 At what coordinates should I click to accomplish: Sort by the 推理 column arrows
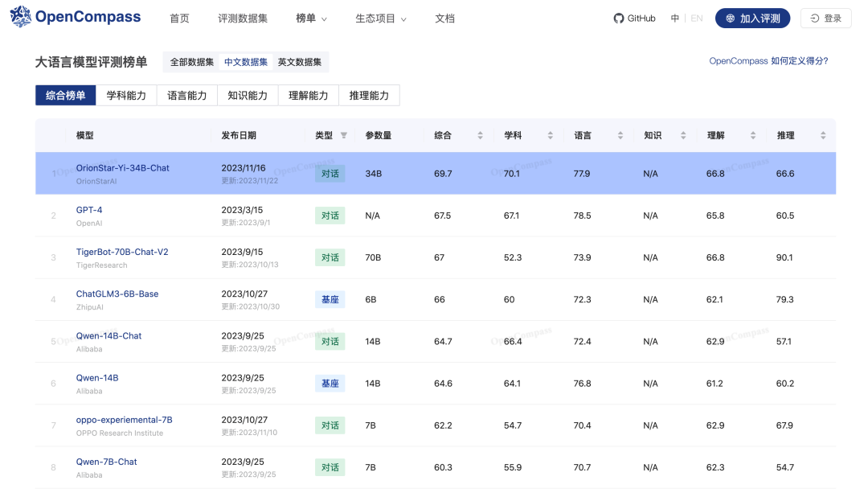[x=823, y=135]
